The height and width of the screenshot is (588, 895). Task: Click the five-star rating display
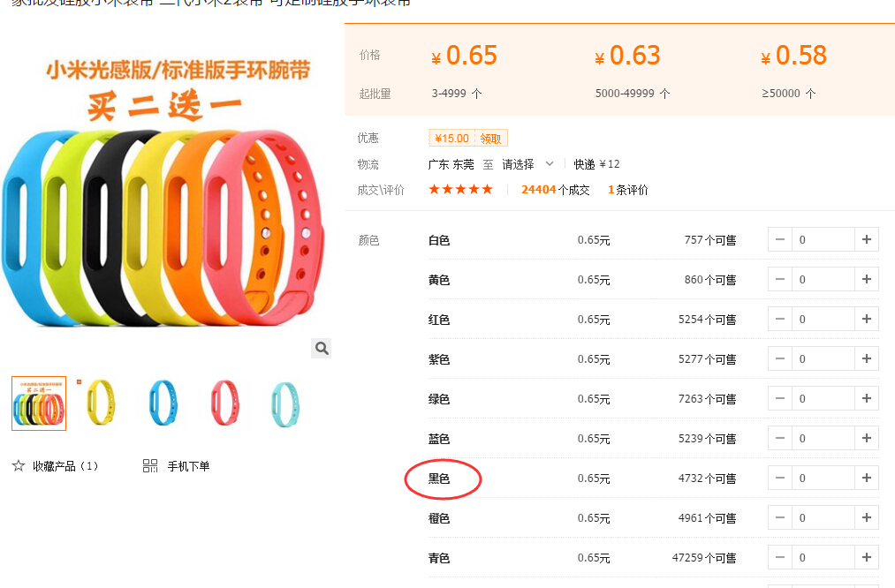(x=460, y=189)
